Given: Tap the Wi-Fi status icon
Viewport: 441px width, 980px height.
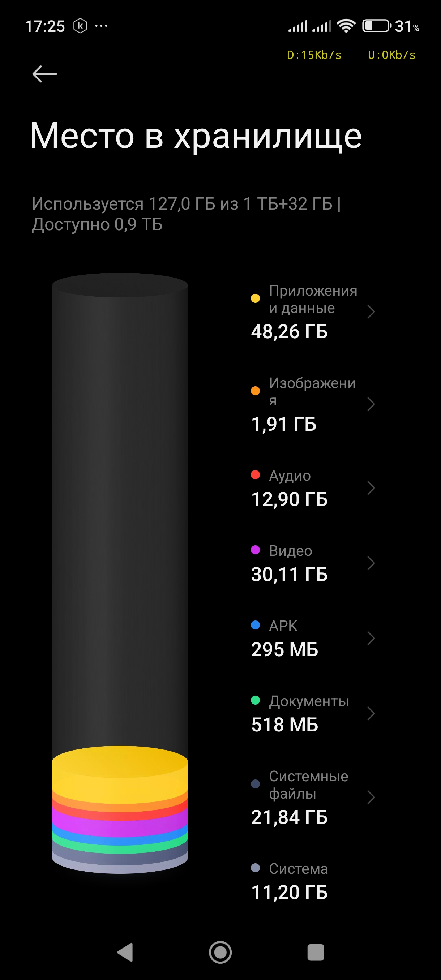Looking at the screenshot, I should (x=346, y=26).
